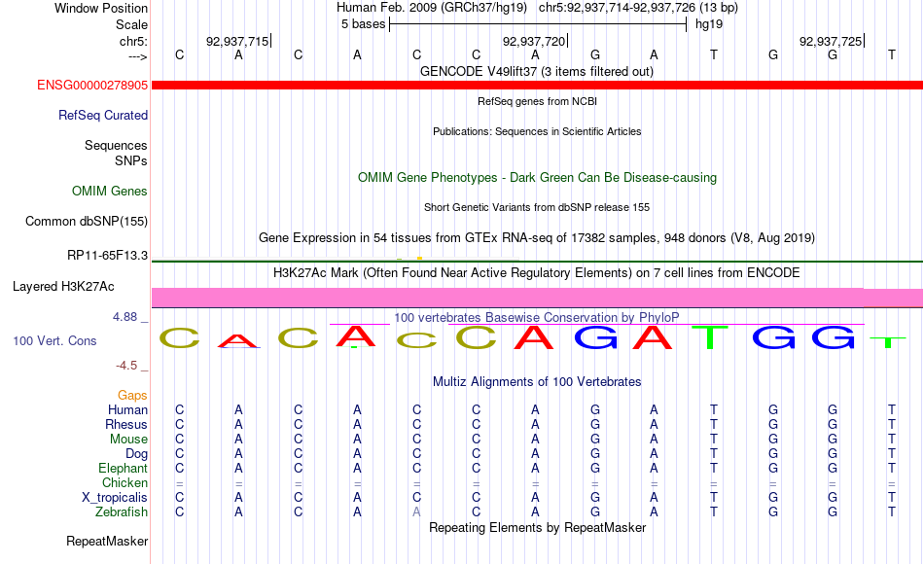924x564 pixels.
Task: Select the Dog species row label
Action: click(136, 454)
